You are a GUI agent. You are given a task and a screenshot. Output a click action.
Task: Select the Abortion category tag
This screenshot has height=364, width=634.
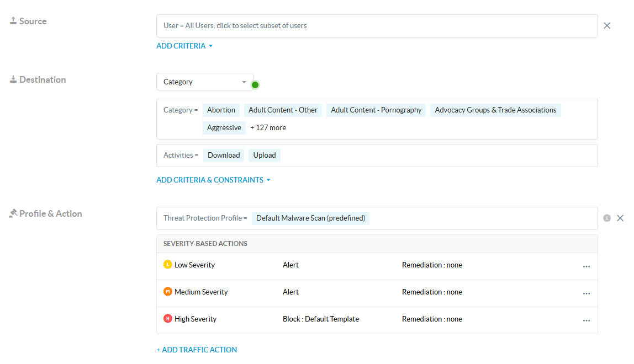pyautogui.click(x=221, y=110)
